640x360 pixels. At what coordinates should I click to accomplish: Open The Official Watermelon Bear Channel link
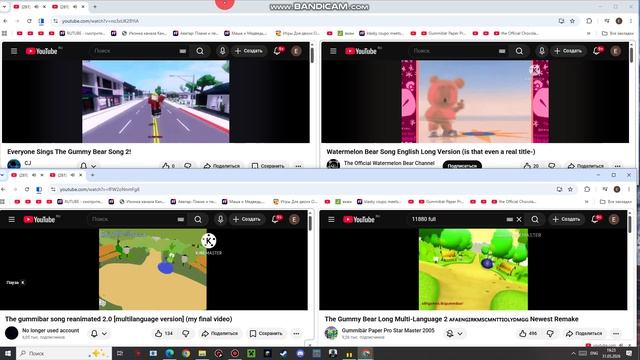389,163
